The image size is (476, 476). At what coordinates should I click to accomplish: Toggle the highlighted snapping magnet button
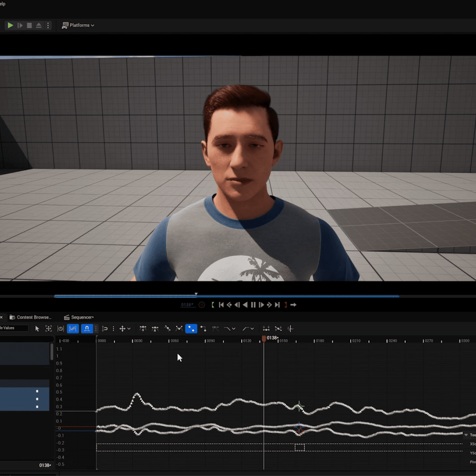pyautogui.click(x=87, y=329)
